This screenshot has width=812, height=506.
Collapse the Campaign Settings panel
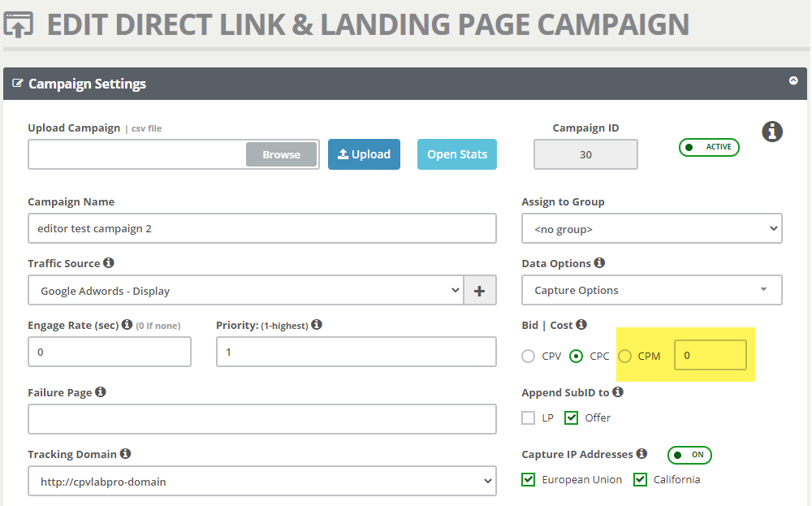(x=793, y=81)
